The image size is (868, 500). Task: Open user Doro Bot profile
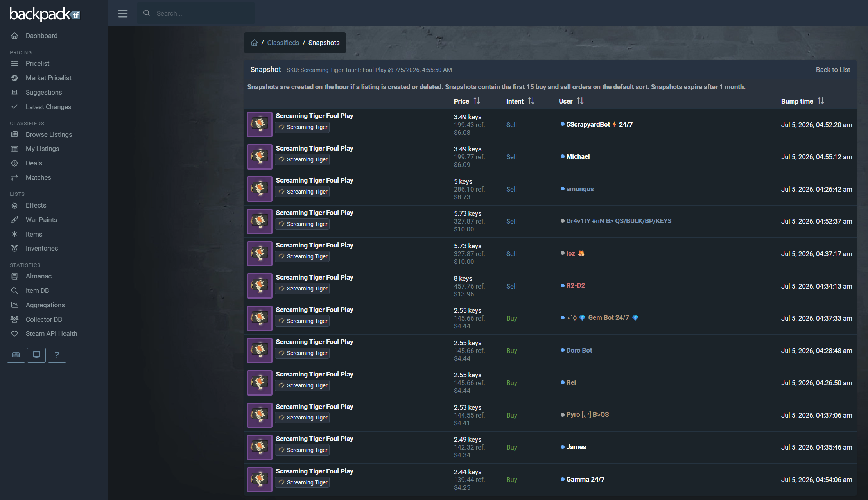coord(579,351)
